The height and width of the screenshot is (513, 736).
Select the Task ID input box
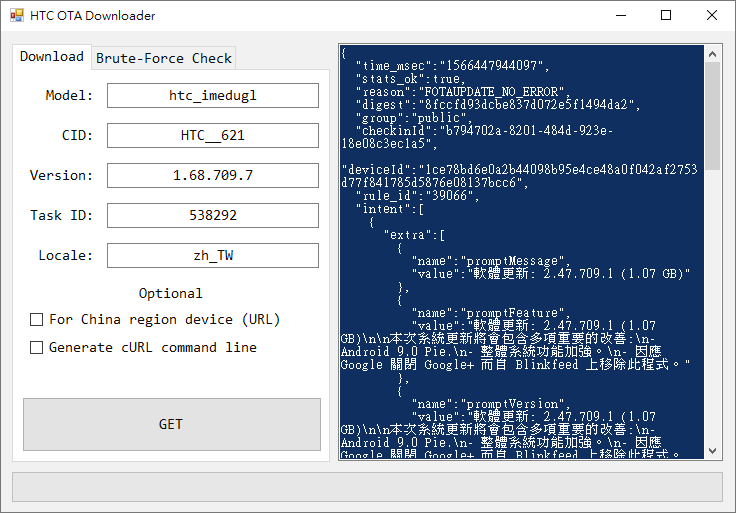tap(213, 215)
